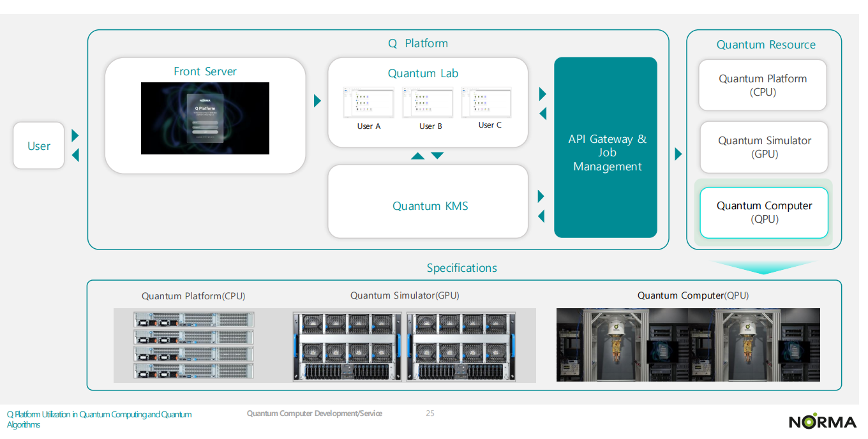
Task: Choose the Quantum Simulator (GPU) resource box
Action: pos(764,147)
